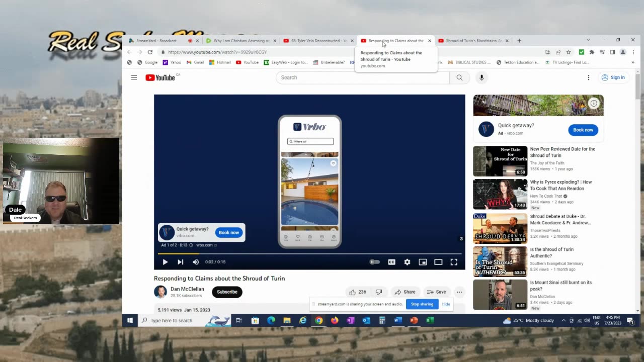The image size is (644, 362).
Task: Subscribe to Dan McClellan
Action: (227, 292)
